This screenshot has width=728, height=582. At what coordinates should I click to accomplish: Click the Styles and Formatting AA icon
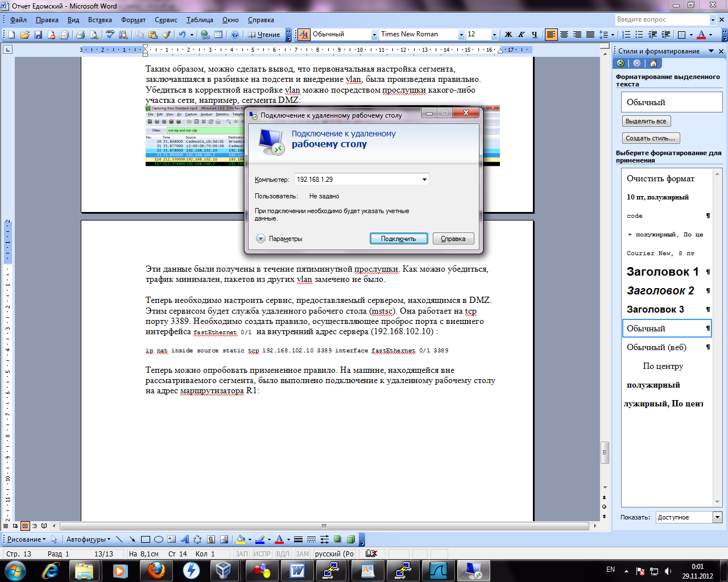tap(304, 35)
